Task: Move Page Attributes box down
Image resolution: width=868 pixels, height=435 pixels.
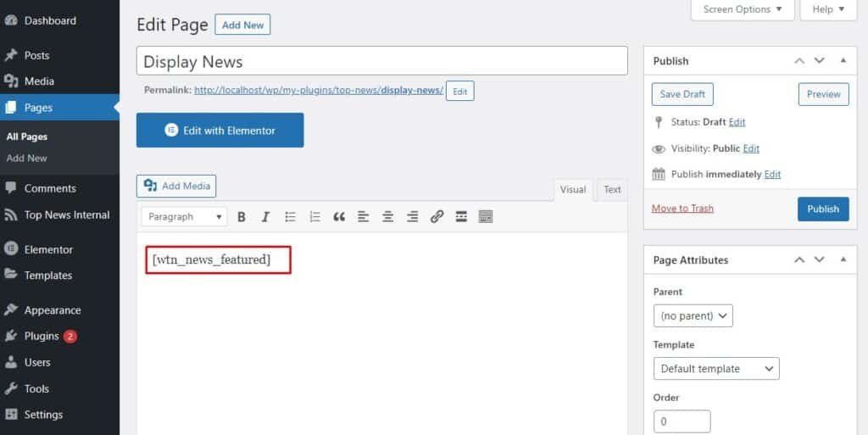Action: [x=820, y=259]
